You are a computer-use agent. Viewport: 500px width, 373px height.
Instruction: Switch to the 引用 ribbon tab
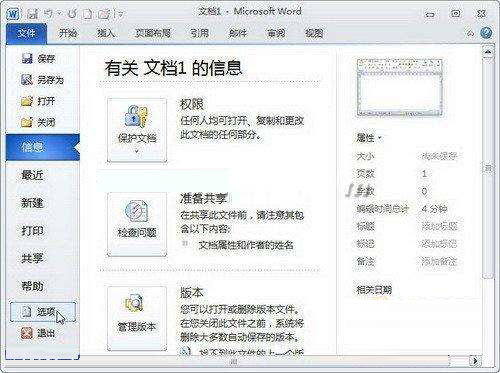tap(199, 33)
